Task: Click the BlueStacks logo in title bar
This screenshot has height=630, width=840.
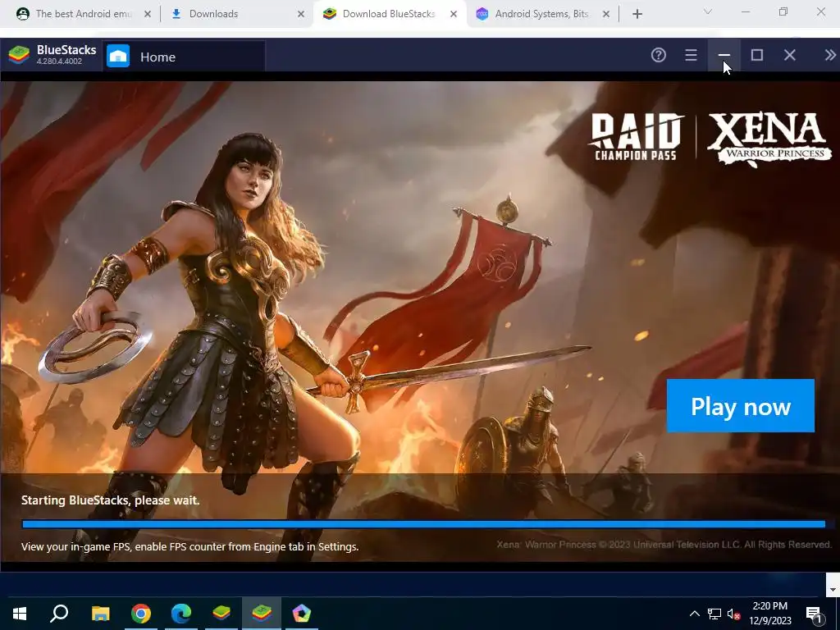Action: (x=19, y=55)
